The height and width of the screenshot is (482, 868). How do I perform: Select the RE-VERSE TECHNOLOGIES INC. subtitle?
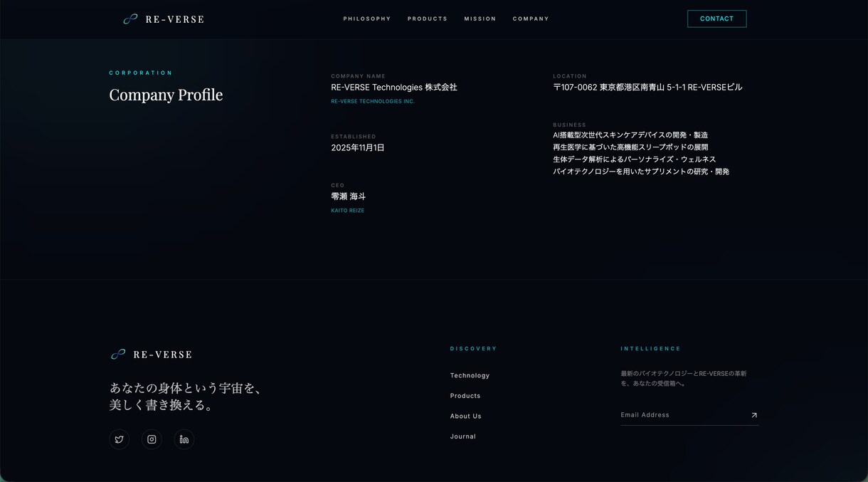click(373, 101)
